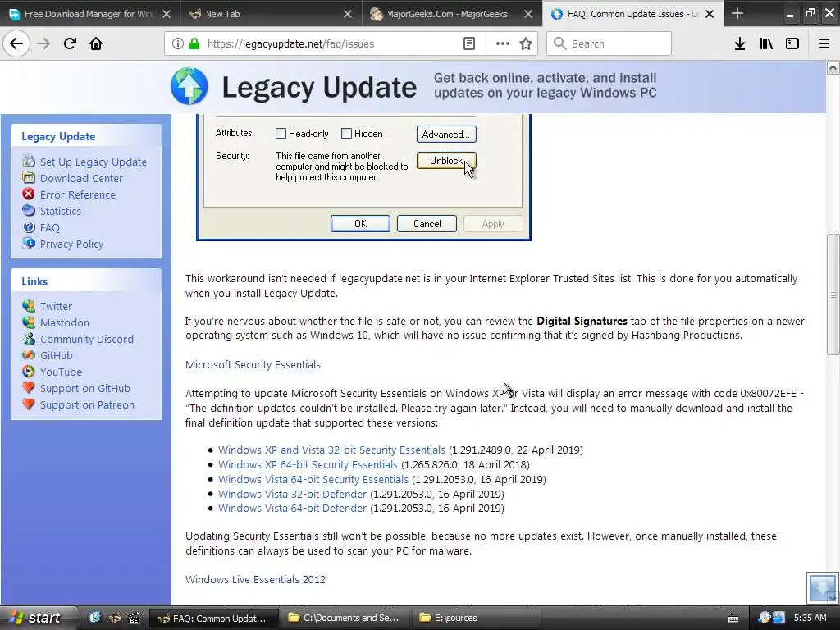Toggle the browser sidebar
The width and height of the screenshot is (840, 630).
click(x=792, y=44)
